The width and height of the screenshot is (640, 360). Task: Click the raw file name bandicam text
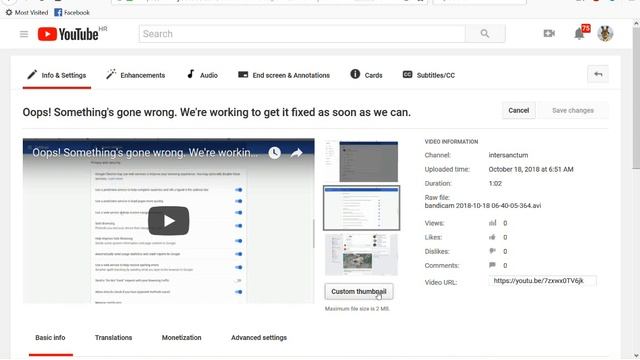(x=483, y=206)
